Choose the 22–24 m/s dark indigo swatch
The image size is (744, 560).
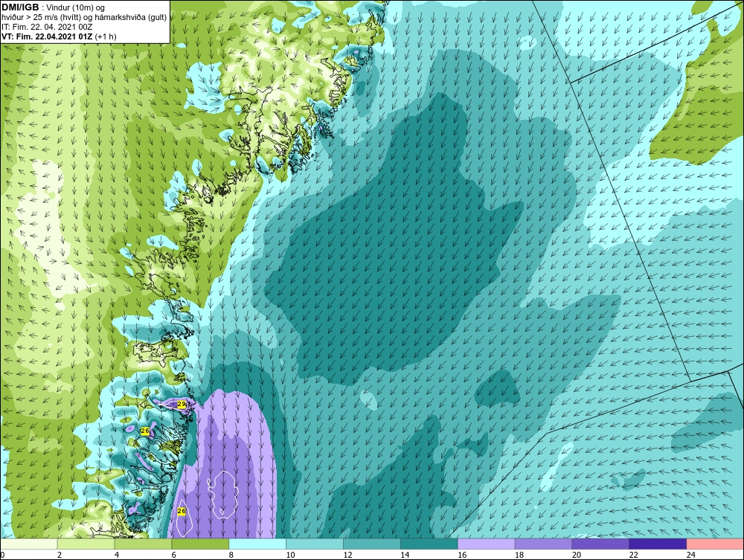(x=658, y=544)
